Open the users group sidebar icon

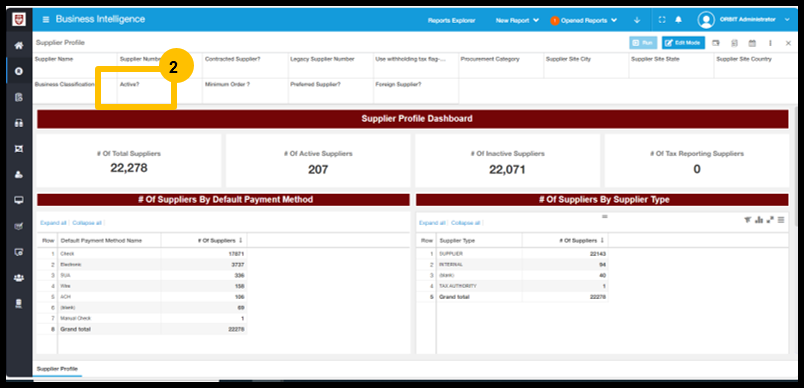coord(19,278)
